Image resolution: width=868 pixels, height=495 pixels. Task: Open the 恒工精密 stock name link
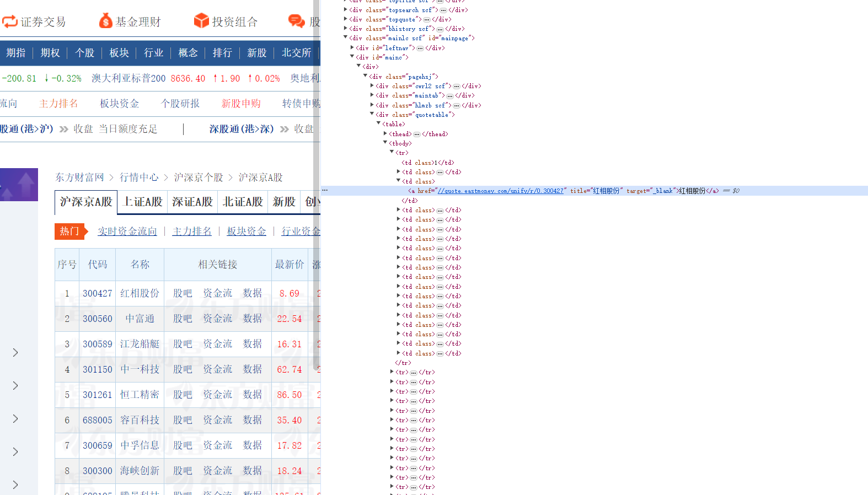140,395
